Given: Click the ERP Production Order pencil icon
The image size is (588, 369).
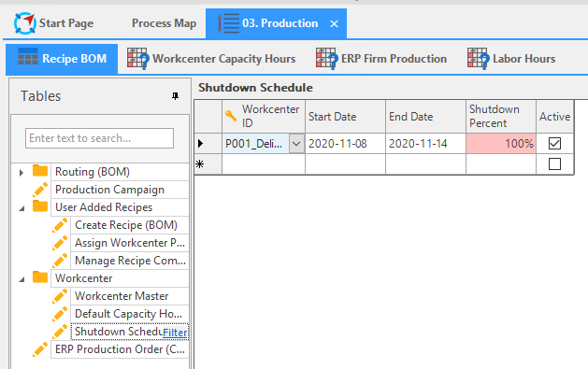Looking at the screenshot, I should (x=40, y=349).
